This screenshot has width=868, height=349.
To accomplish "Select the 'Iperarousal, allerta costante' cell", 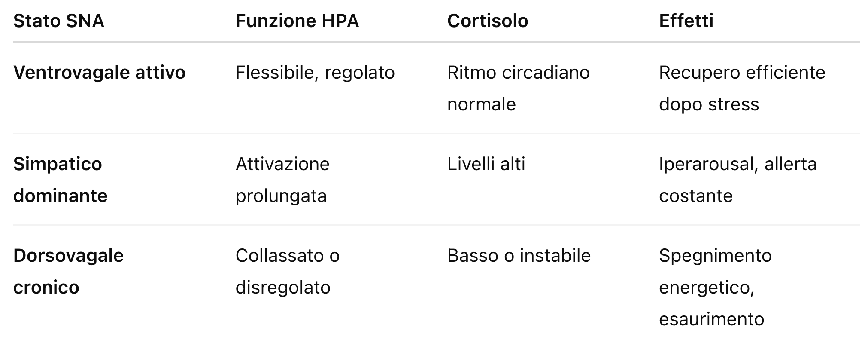I will pyautogui.click(x=737, y=180).
